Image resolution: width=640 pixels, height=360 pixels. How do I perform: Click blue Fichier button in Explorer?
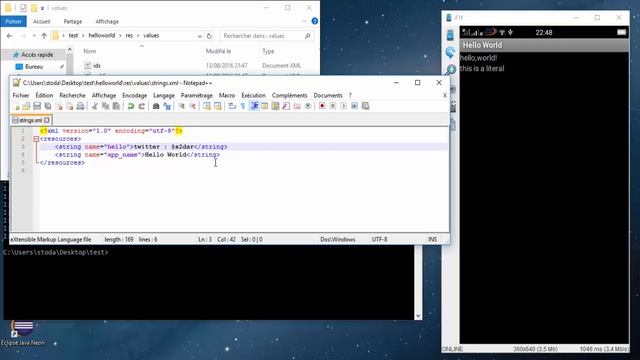tap(13, 21)
